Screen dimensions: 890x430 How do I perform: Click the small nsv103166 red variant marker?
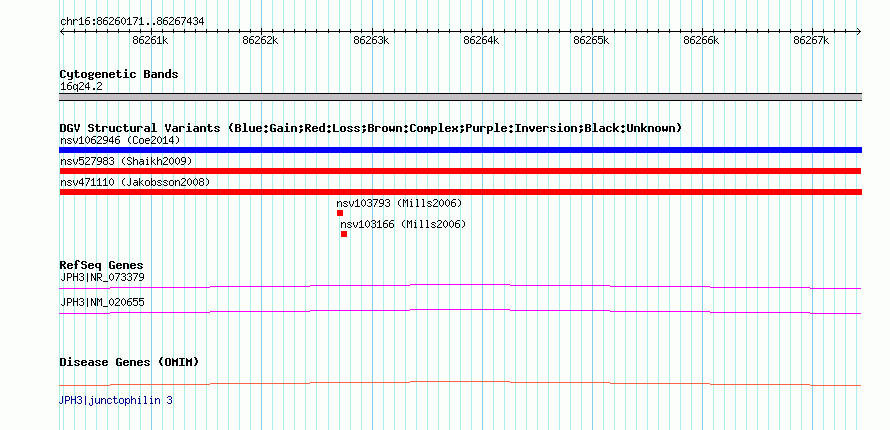(x=344, y=234)
